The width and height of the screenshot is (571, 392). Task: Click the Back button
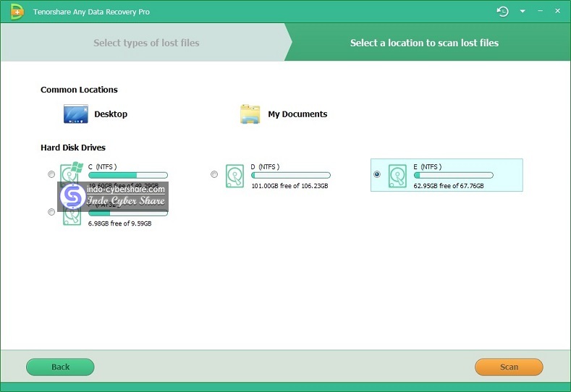[60, 367]
